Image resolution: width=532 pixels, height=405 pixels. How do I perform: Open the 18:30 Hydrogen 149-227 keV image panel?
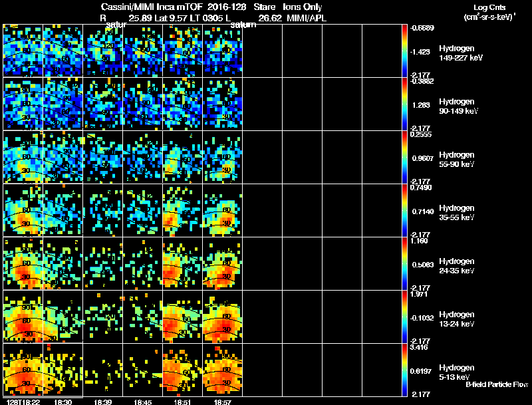coord(63,51)
